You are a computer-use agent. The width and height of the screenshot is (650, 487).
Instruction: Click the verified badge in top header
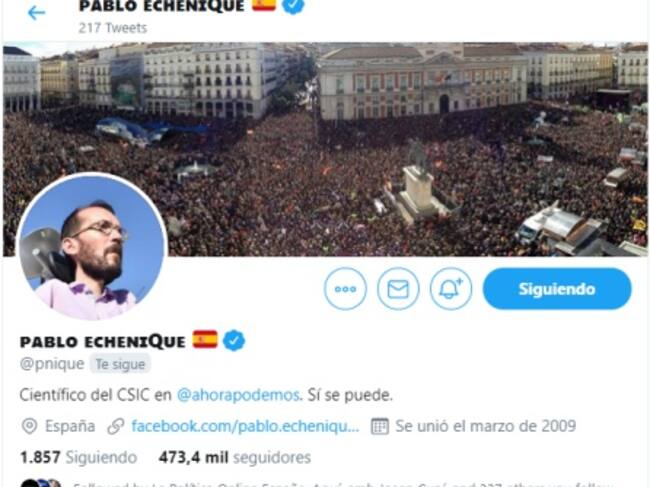[x=293, y=5]
